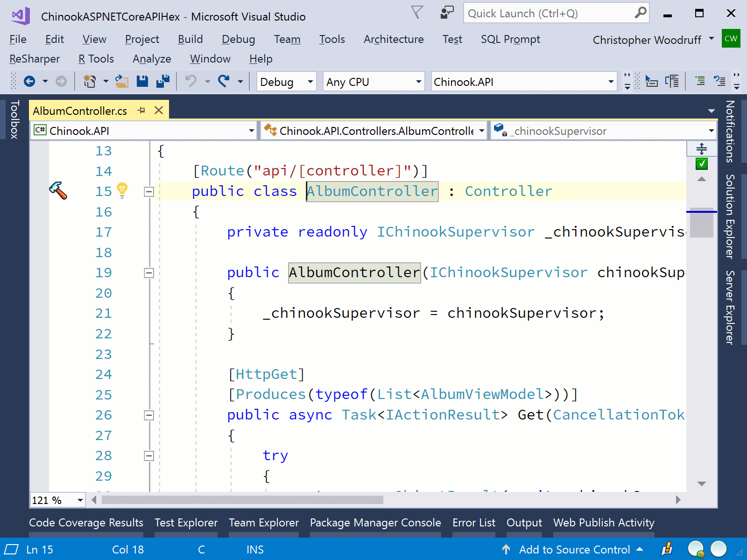Unpin the AlbumController.cs tab
Viewport: 747px width, 560px height.
tap(141, 110)
